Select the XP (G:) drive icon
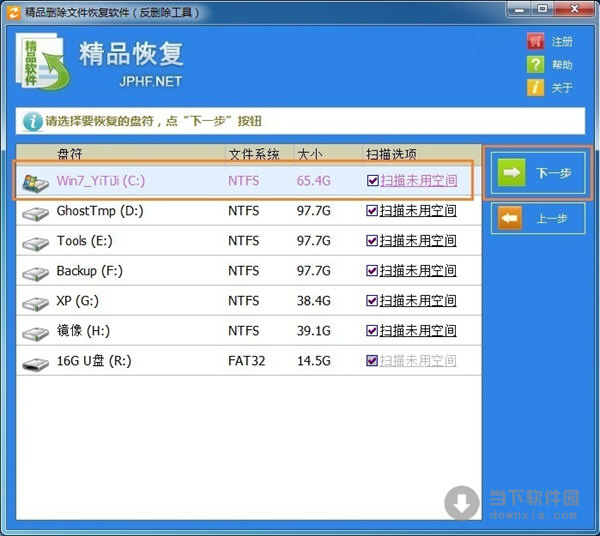600x536 pixels. [35, 303]
